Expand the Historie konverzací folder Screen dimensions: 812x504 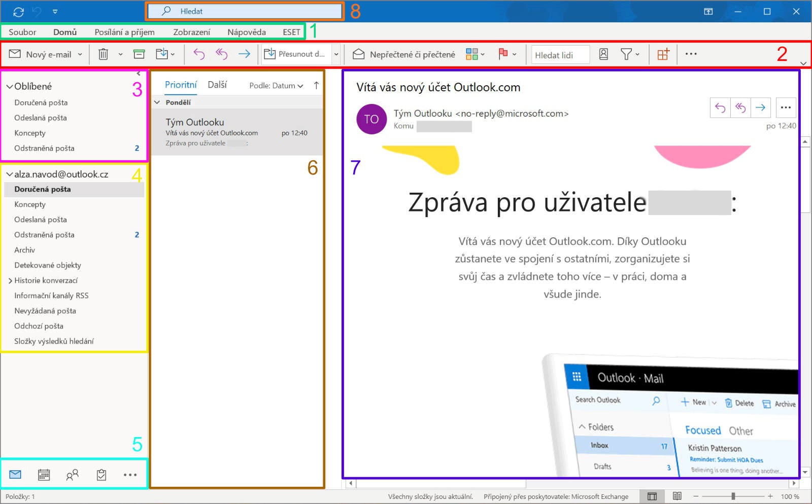tap(10, 281)
